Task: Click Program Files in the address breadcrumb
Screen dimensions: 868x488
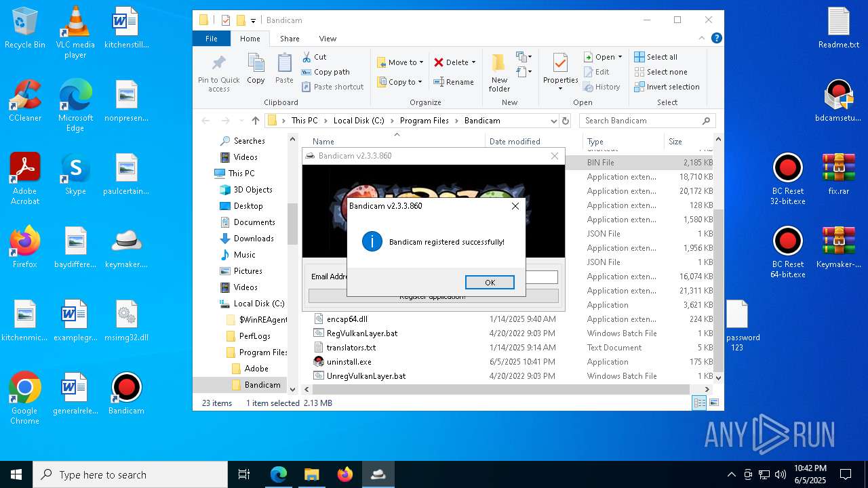Action: (x=425, y=121)
